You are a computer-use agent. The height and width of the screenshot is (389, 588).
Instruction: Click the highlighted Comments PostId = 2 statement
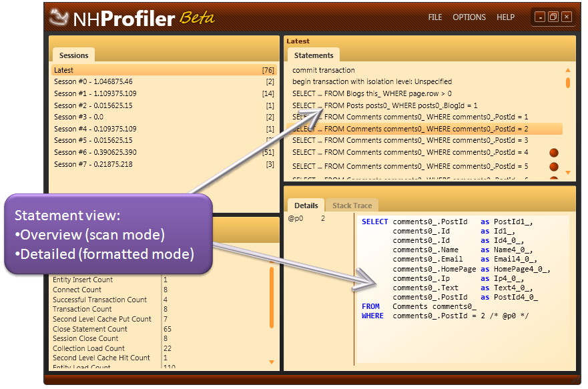tap(424, 129)
